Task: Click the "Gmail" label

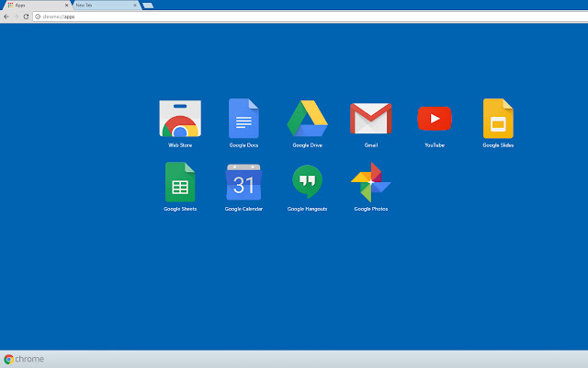Action: 371,145
